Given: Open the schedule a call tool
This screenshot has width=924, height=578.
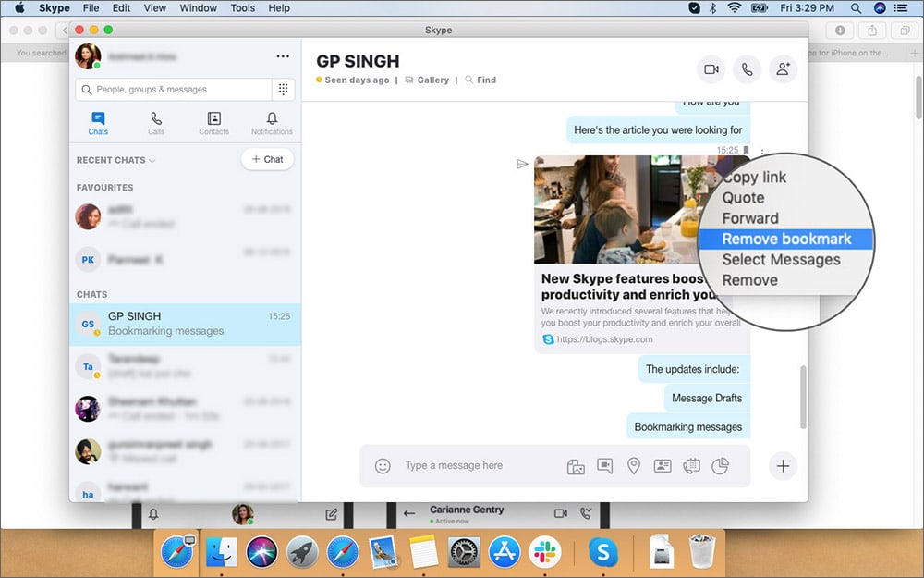Looking at the screenshot, I should tap(691, 466).
